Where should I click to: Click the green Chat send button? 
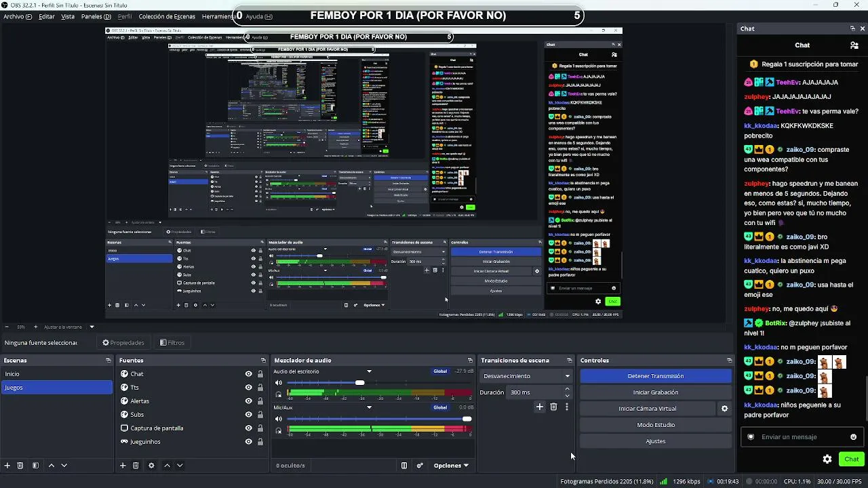tap(852, 459)
